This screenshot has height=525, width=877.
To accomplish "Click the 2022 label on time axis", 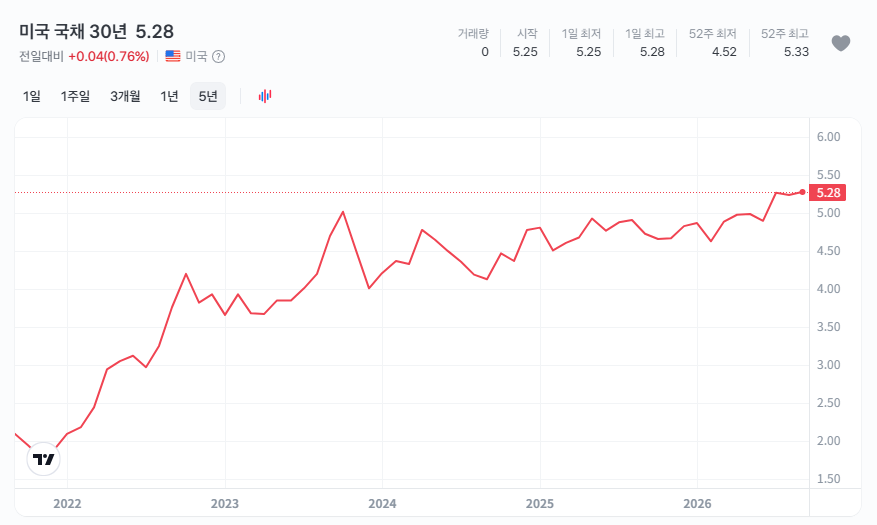I will coord(67,504).
